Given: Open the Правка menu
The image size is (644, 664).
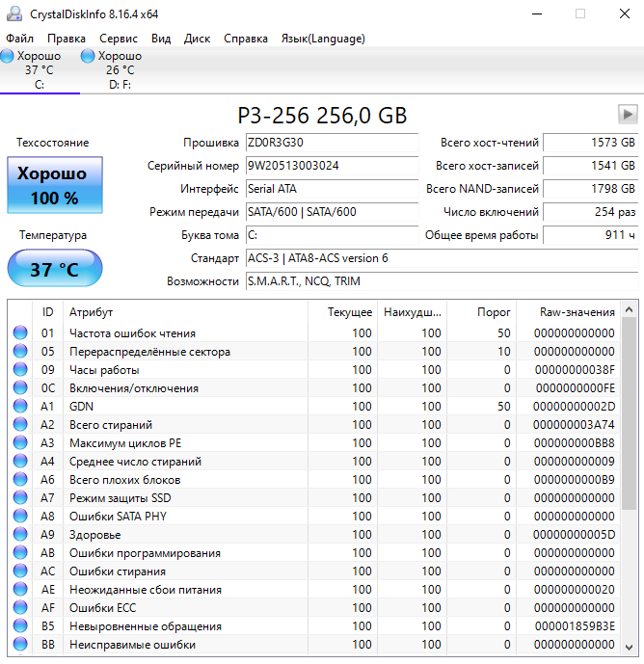Looking at the screenshot, I should pos(67,39).
